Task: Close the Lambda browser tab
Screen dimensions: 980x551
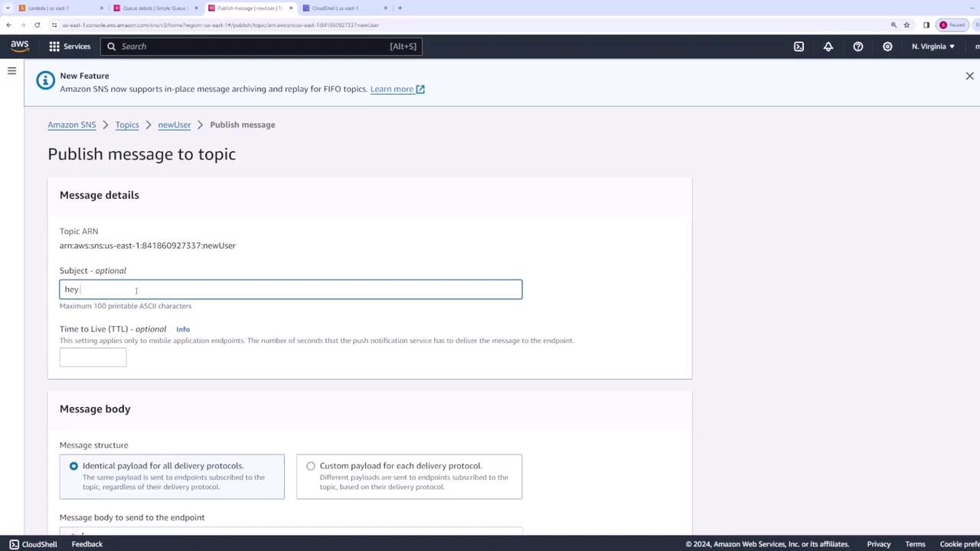Action: 102,8
